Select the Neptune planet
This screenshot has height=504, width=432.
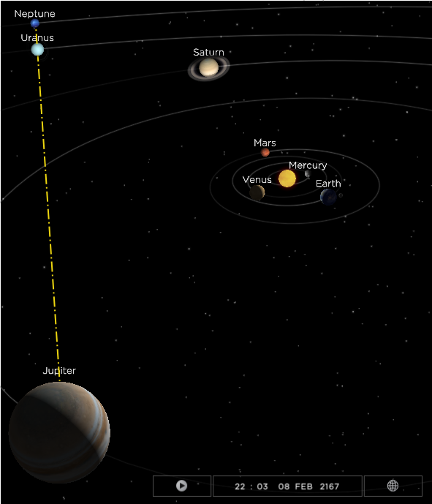click(34, 23)
